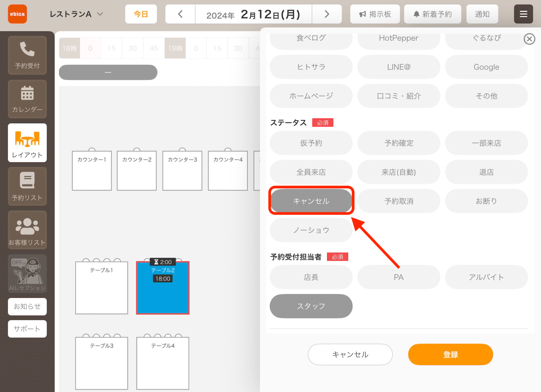Viewport: 541px width, 392px height.
Task: Select LINE@ as reservation source
Action: pos(399,67)
